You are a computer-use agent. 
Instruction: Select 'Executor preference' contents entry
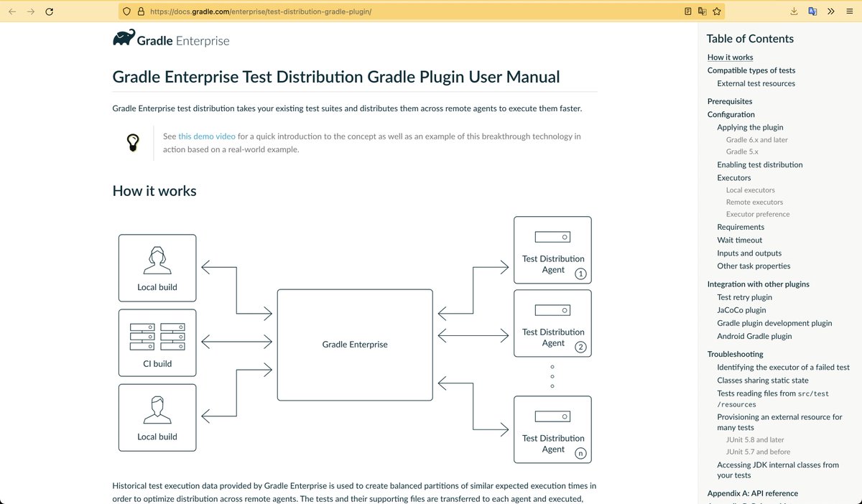758,214
